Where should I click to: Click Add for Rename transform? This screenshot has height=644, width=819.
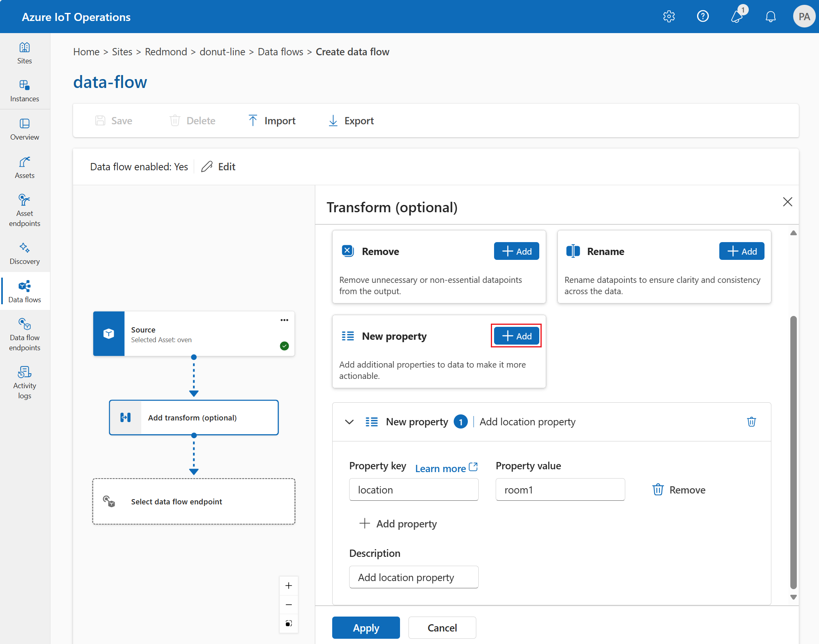[741, 251]
